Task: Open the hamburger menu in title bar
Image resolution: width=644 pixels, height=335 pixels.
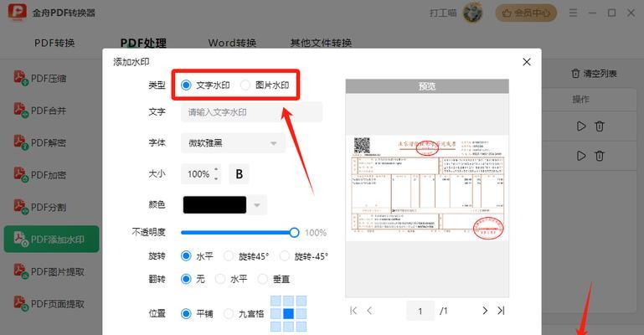Action: click(x=573, y=13)
